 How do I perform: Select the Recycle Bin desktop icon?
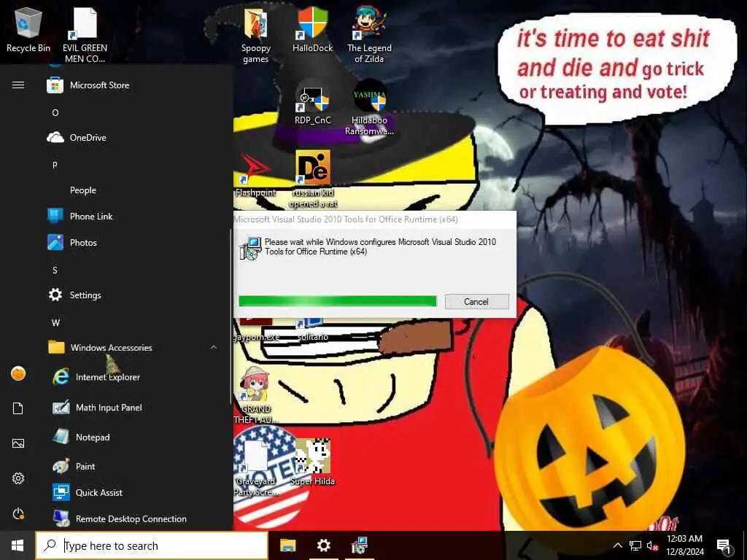28,30
